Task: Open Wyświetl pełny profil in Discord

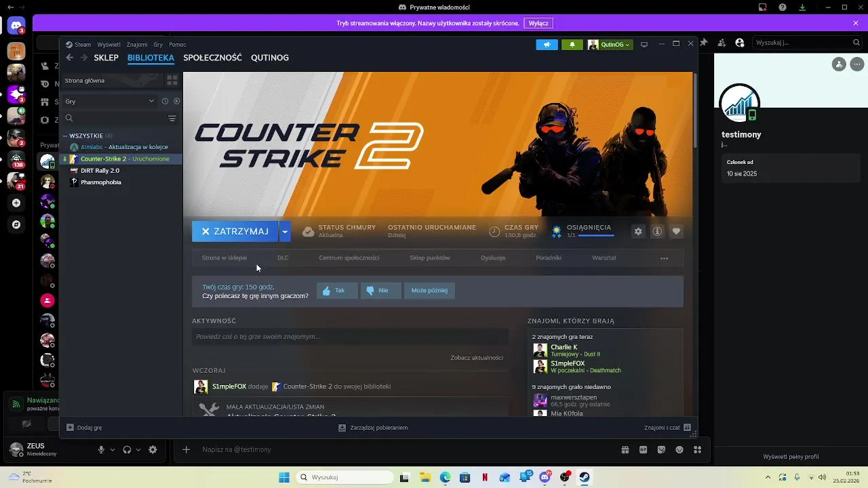Action: coord(791,457)
